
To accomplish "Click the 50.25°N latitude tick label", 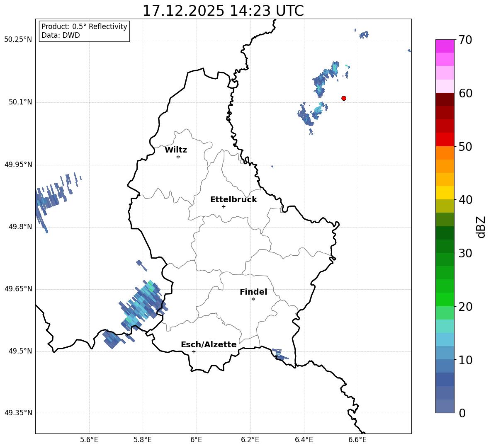I will (x=18, y=40).
